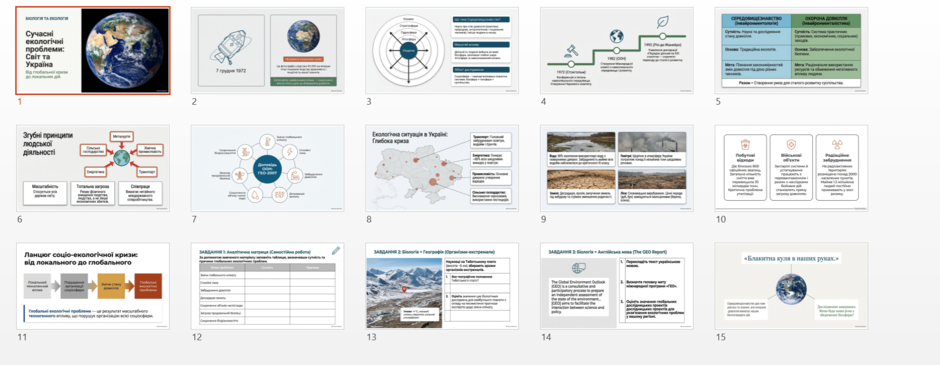Click the red slide number 1 label
Screen dimensions: 940x365
click(x=19, y=101)
